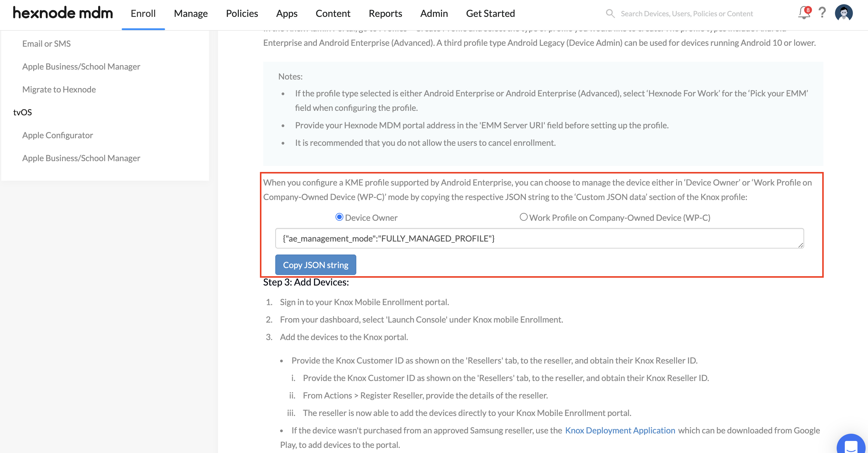The image size is (868, 453).
Task: Open the Apps tab
Action: tap(287, 14)
